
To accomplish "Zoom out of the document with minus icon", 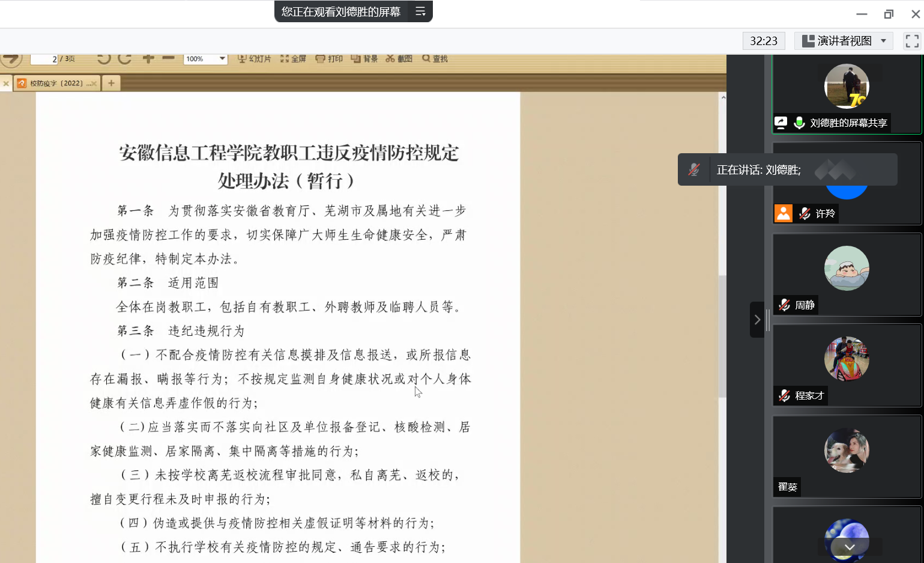I will coord(166,58).
